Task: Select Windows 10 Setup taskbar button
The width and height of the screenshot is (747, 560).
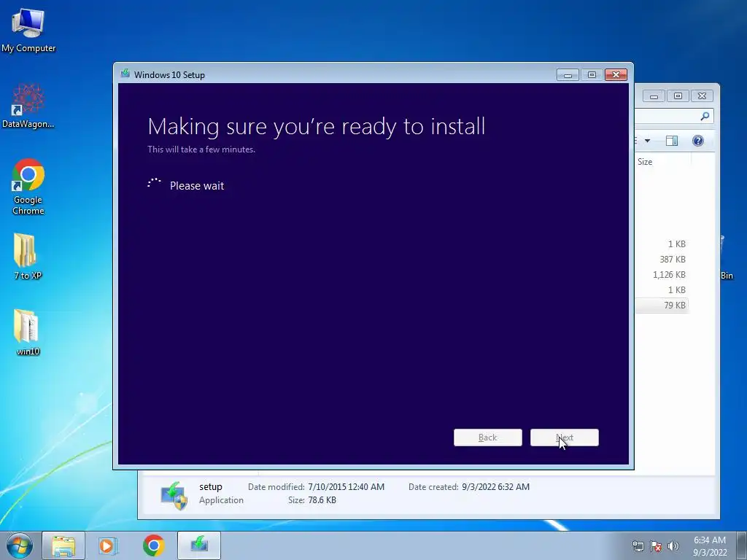Action: pyautogui.click(x=199, y=545)
